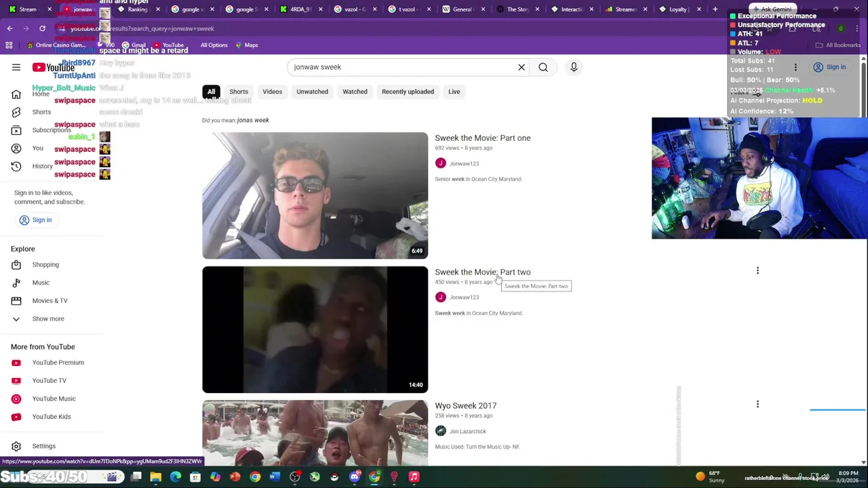
Task: Open PowerPoint from the taskbar
Action: [235, 477]
